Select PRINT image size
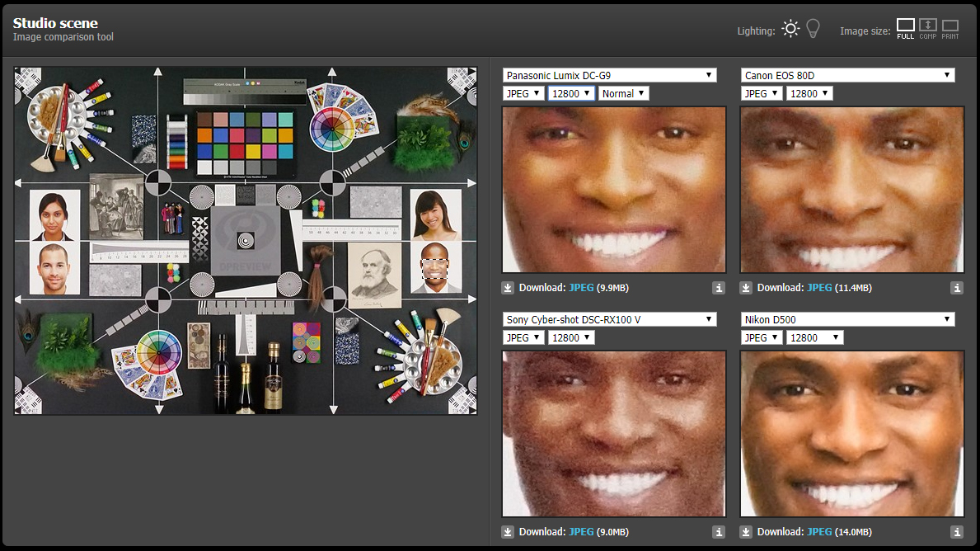This screenshot has height=551, width=980. coord(950,29)
